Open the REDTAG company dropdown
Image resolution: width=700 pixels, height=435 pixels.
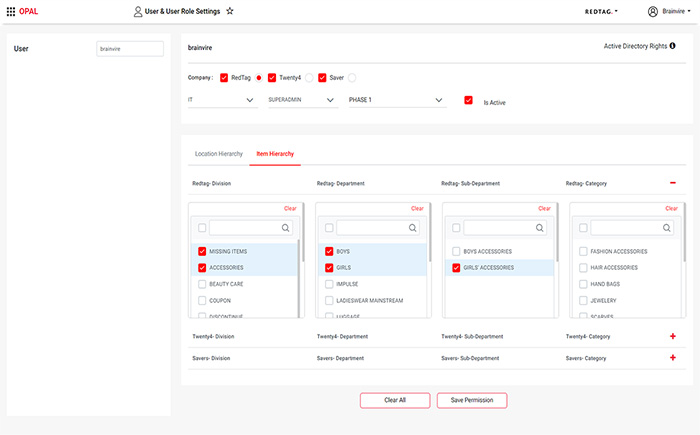point(601,12)
